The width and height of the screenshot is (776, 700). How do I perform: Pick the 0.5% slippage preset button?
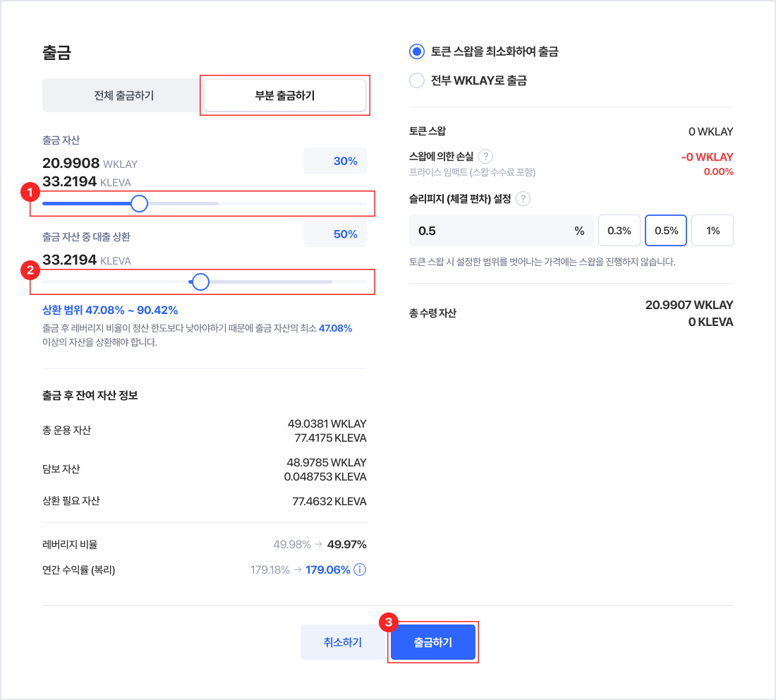click(x=666, y=231)
